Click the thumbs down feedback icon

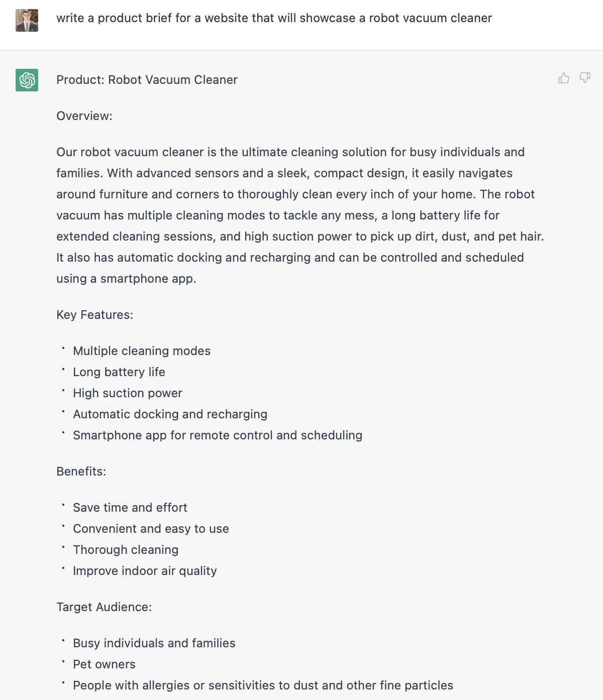(x=585, y=78)
